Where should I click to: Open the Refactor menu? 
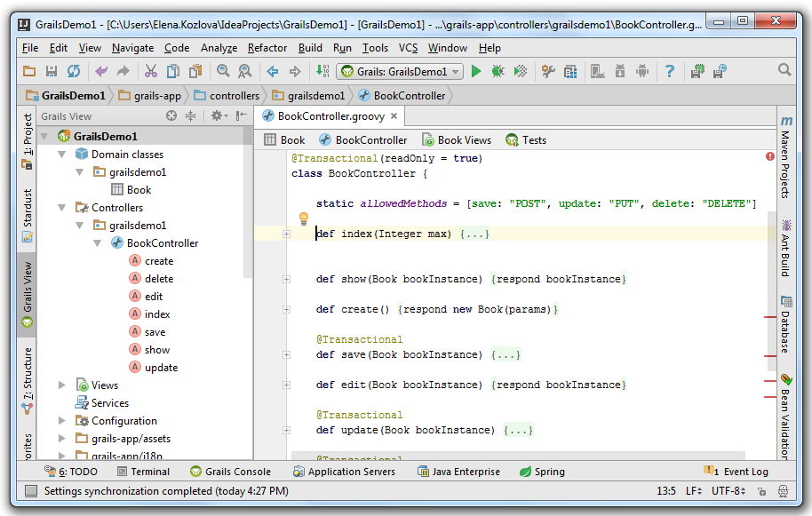tap(267, 48)
